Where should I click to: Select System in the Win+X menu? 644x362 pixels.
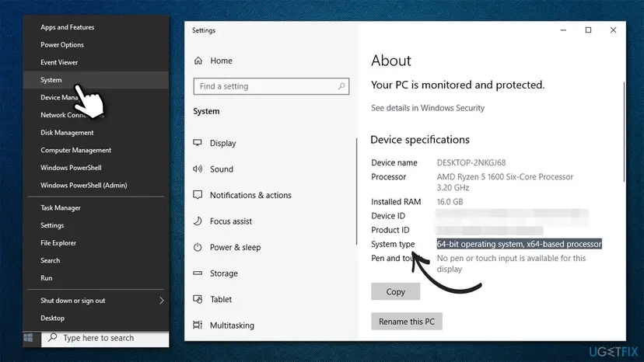click(x=96, y=79)
